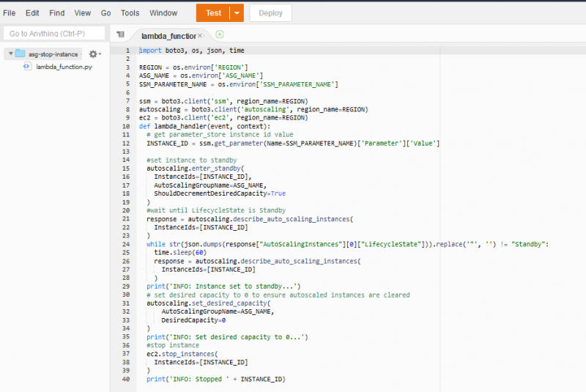Viewport: 586px width, 392px height.
Task: Open the File menu
Action: click(9, 13)
